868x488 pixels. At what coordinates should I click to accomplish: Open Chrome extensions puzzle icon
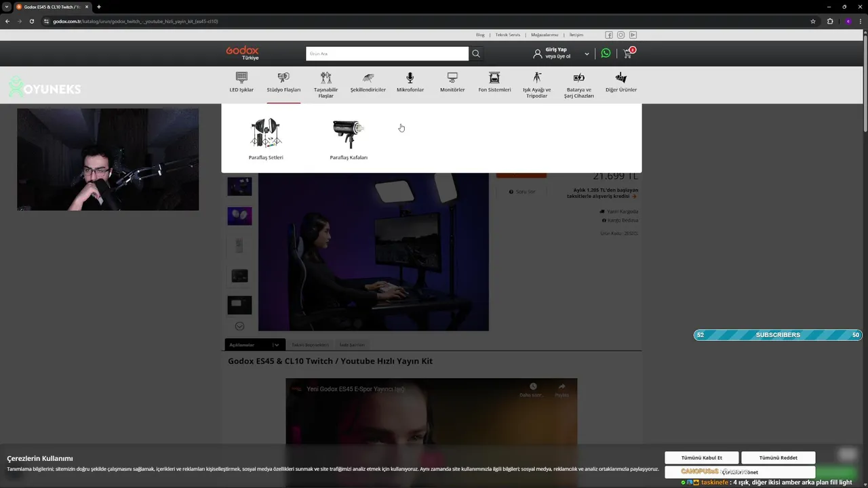[830, 21]
